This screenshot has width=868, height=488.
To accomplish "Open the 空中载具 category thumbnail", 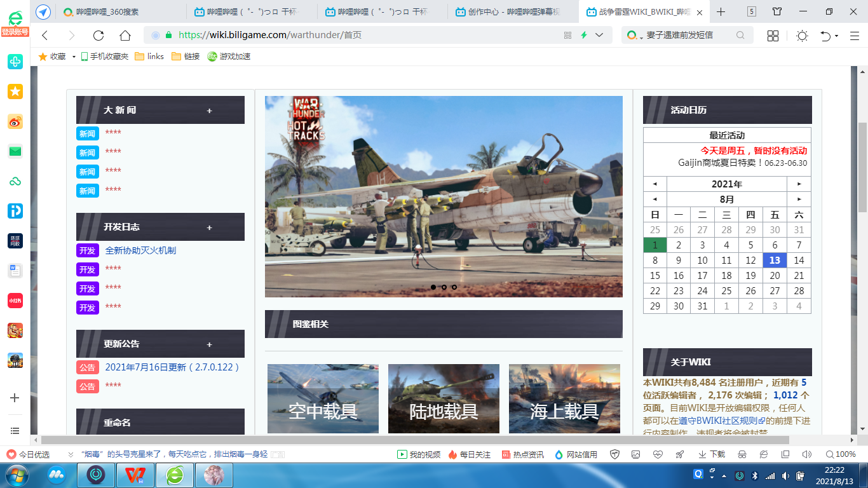I will tap(323, 398).
